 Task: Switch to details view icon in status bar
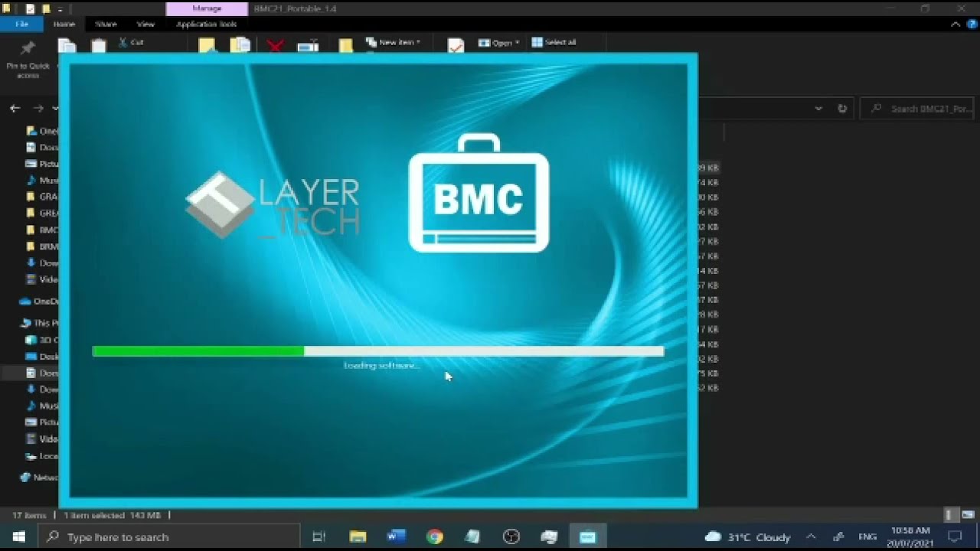coord(949,515)
